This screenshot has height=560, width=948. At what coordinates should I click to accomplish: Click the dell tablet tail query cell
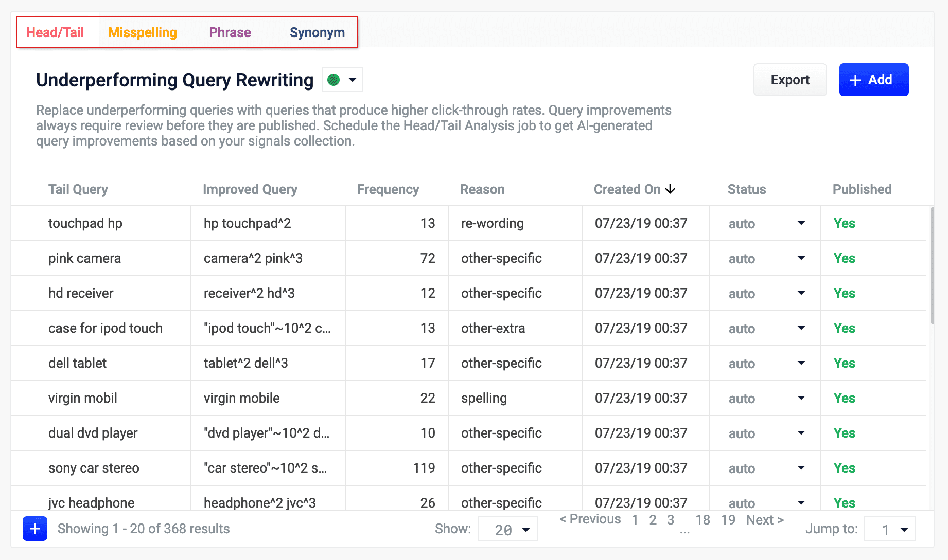tap(101, 363)
